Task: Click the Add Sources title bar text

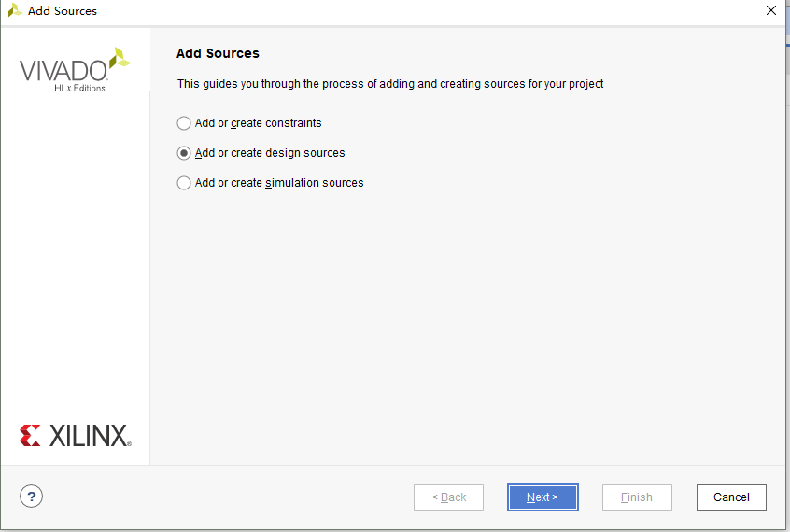Action: coord(63,11)
